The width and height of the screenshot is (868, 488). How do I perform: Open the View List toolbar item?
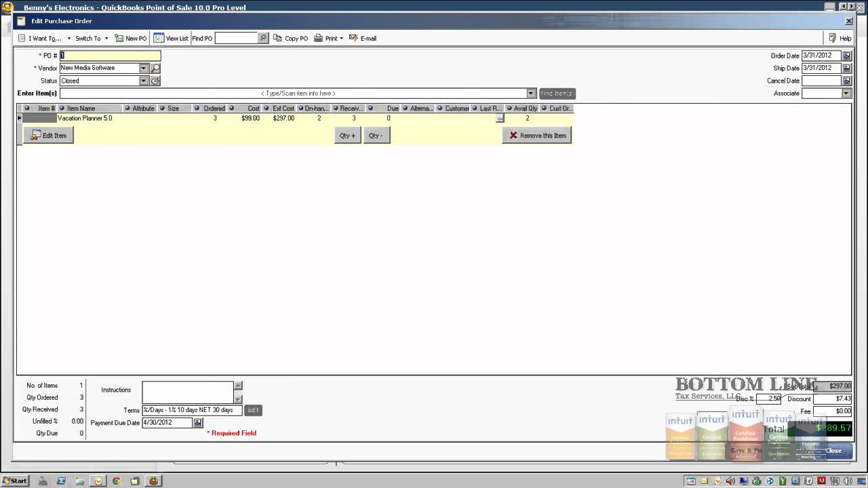(171, 38)
